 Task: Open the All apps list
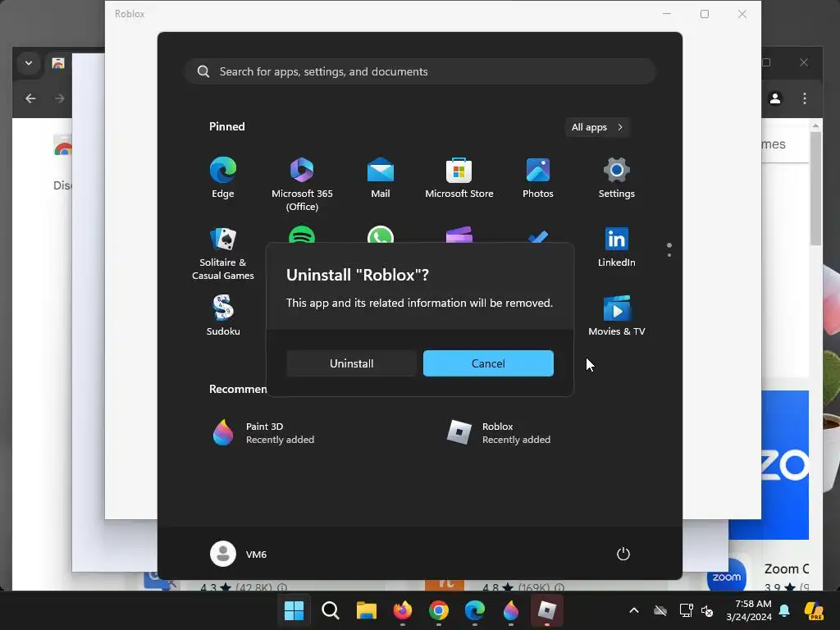click(x=597, y=127)
